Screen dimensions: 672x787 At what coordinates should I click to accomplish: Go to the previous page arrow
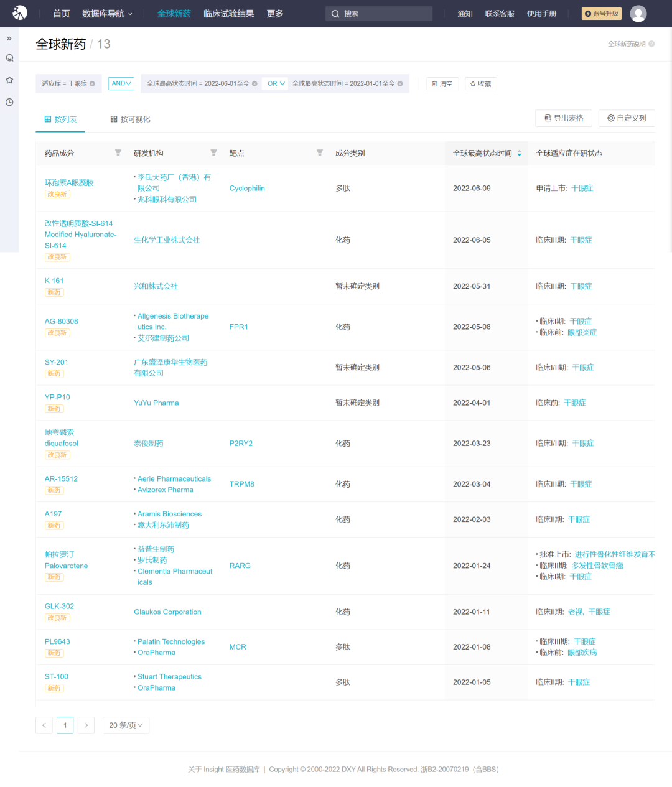[44, 725]
